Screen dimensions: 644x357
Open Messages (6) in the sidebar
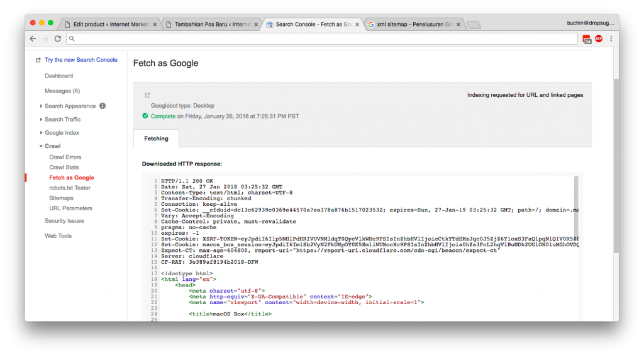(62, 91)
